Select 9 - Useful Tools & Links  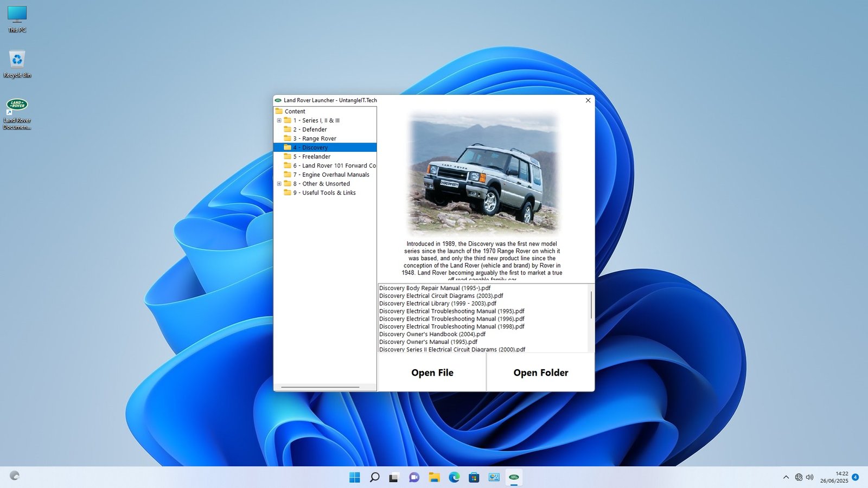324,192
